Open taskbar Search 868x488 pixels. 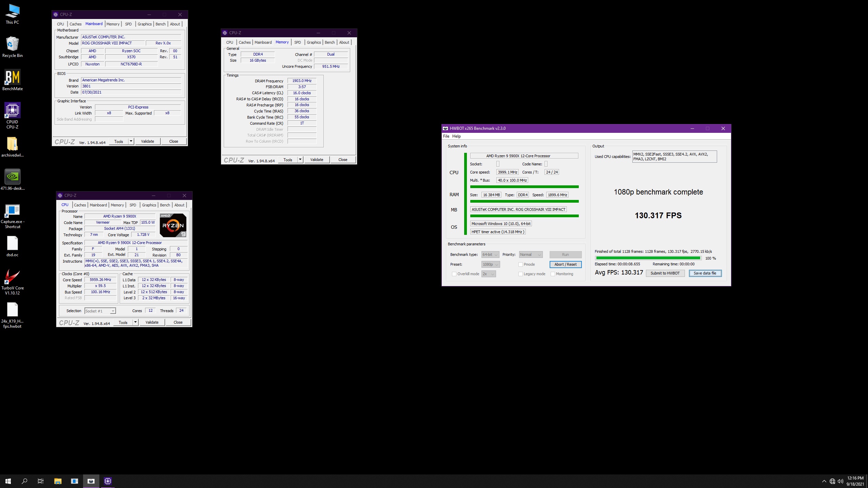tap(24, 481)
